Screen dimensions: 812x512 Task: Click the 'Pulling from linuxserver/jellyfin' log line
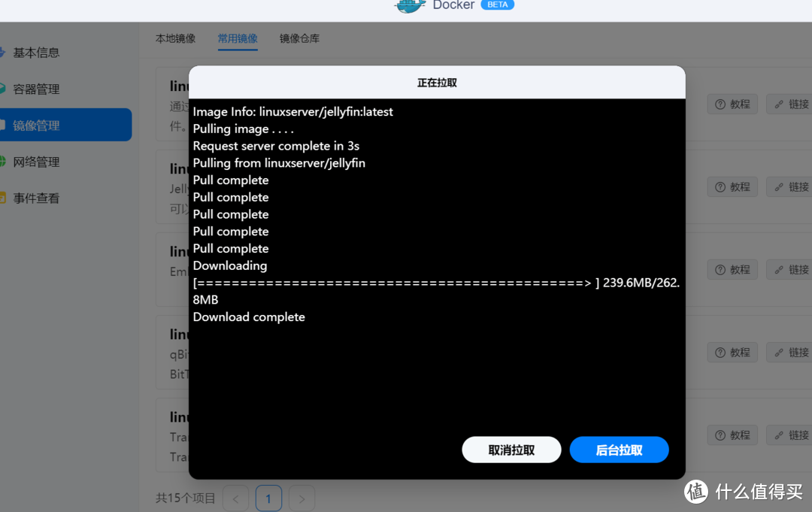tap(279, 163)
